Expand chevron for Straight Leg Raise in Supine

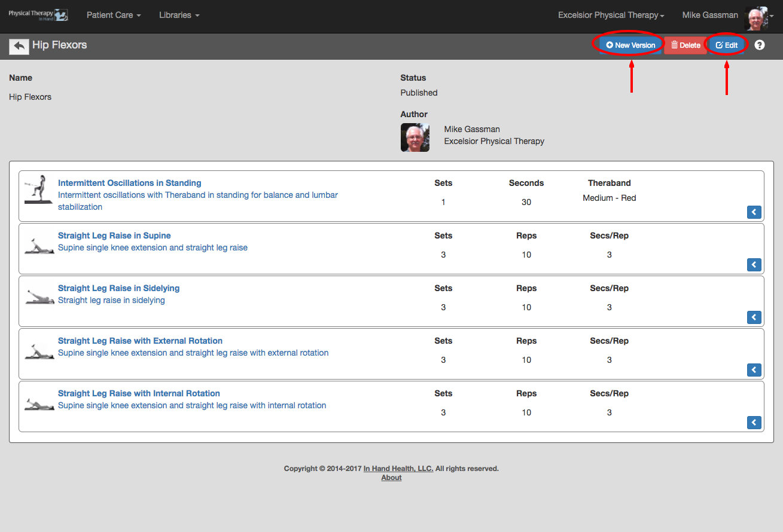click(754, 265)
